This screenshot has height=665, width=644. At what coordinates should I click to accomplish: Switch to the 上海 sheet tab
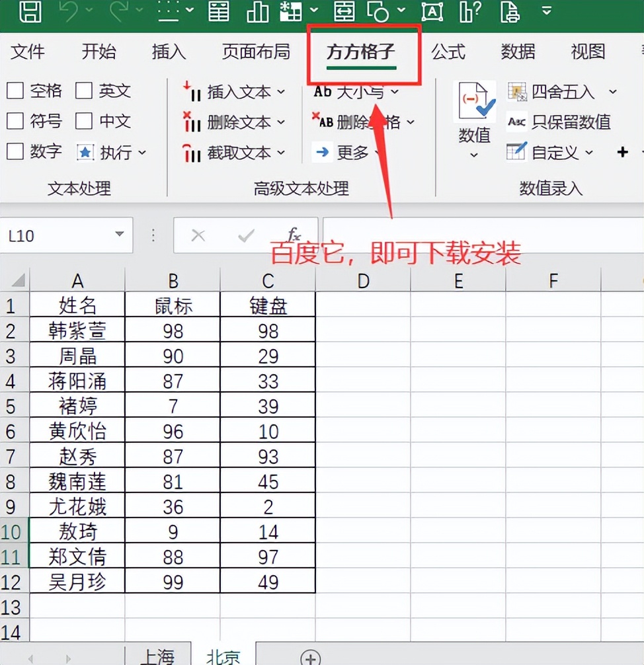click(x=157, y=656)
